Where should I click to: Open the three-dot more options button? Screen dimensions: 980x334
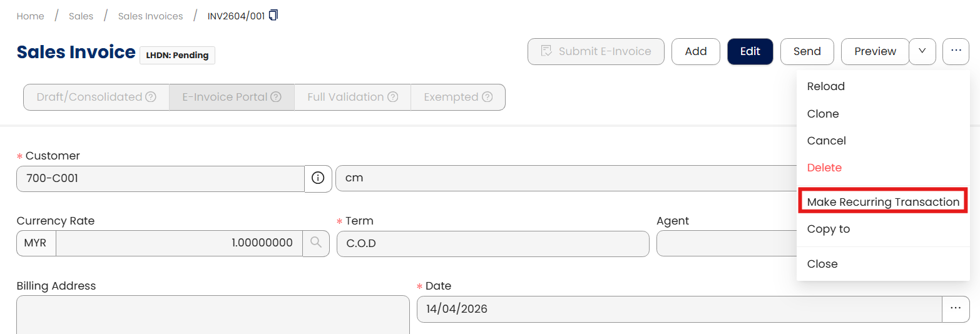pyautogui.click(x=956, y=51)
